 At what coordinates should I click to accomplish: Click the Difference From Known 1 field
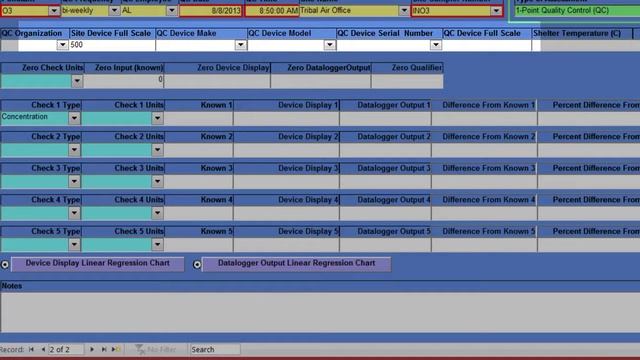[484, 118]
